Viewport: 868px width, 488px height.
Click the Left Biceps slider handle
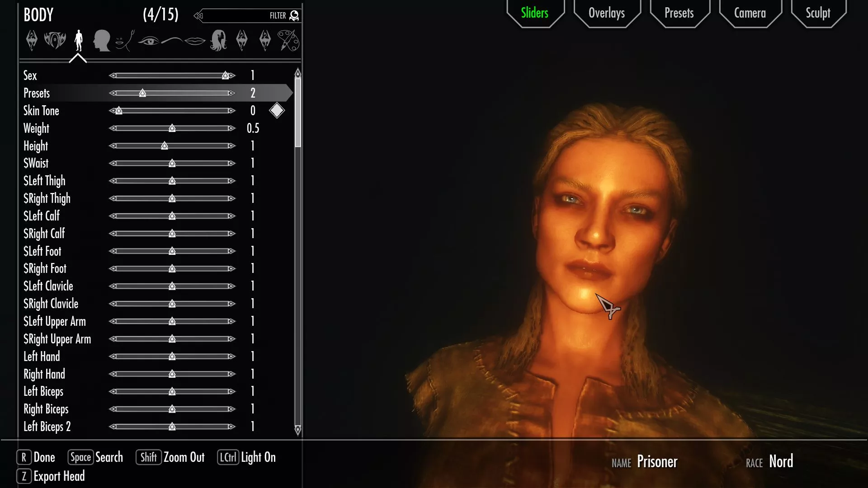pos(172,391)
